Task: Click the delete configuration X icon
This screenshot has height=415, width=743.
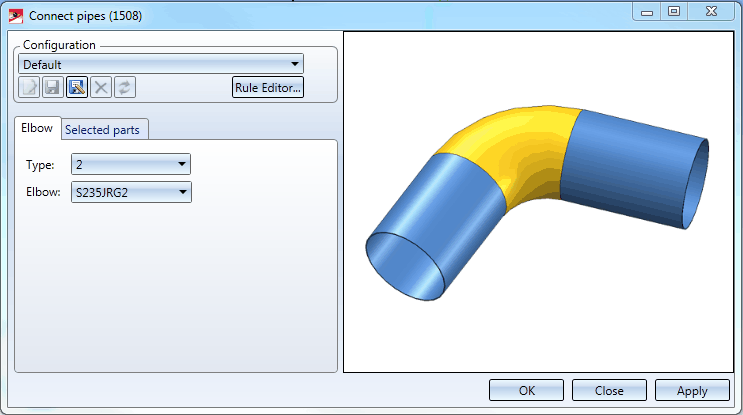Action: click(101, 88)
